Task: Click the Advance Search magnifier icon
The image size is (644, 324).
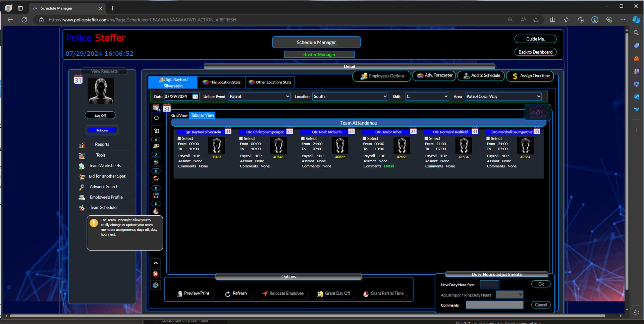Action: tap(82, 187)
